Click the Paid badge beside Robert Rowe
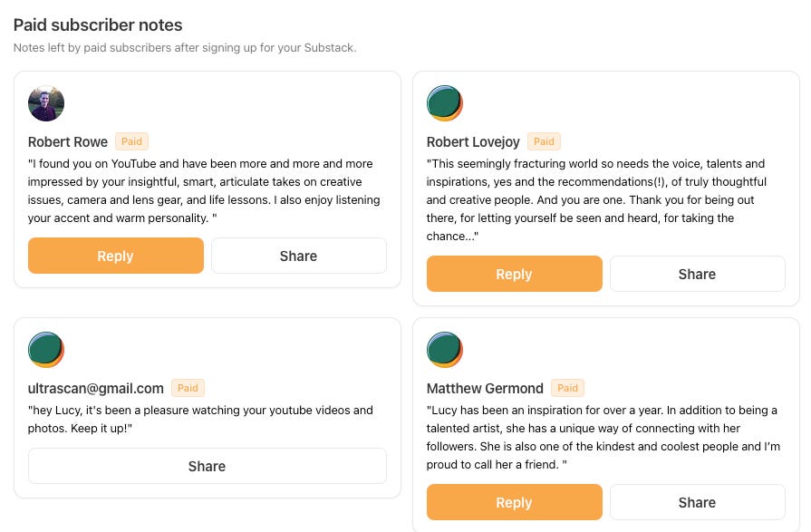 coord(132,141)
